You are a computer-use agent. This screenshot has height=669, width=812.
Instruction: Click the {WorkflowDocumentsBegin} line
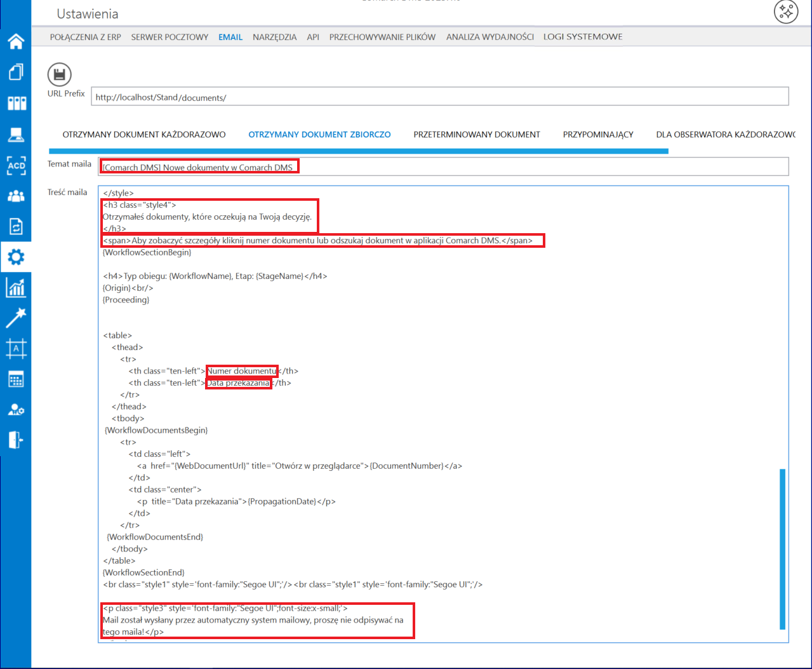pyautogui.click(x=156, y=430)
